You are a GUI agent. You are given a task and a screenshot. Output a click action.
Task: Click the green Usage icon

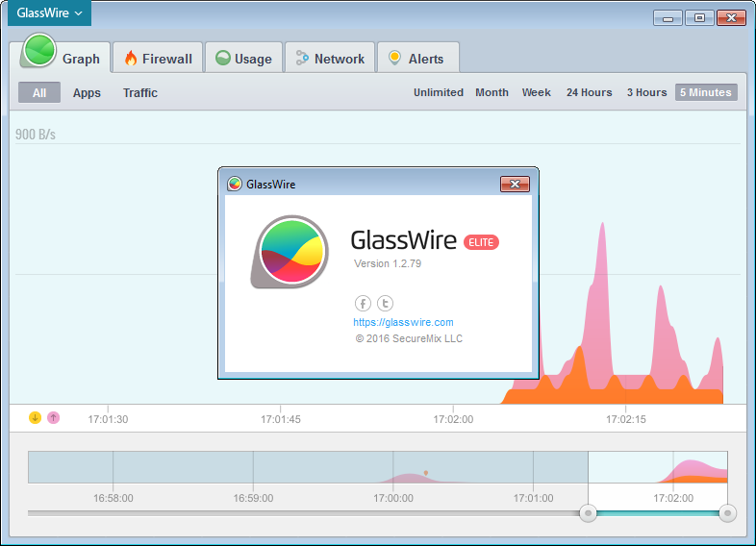[223, 58]
